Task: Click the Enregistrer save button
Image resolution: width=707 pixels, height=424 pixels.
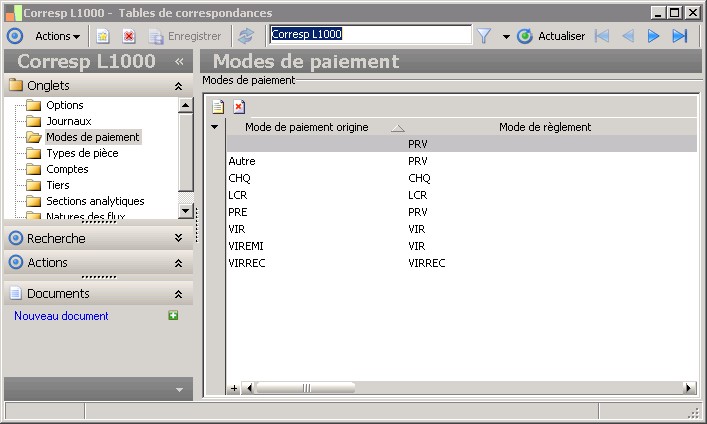Action: click(x=185, y=36)
